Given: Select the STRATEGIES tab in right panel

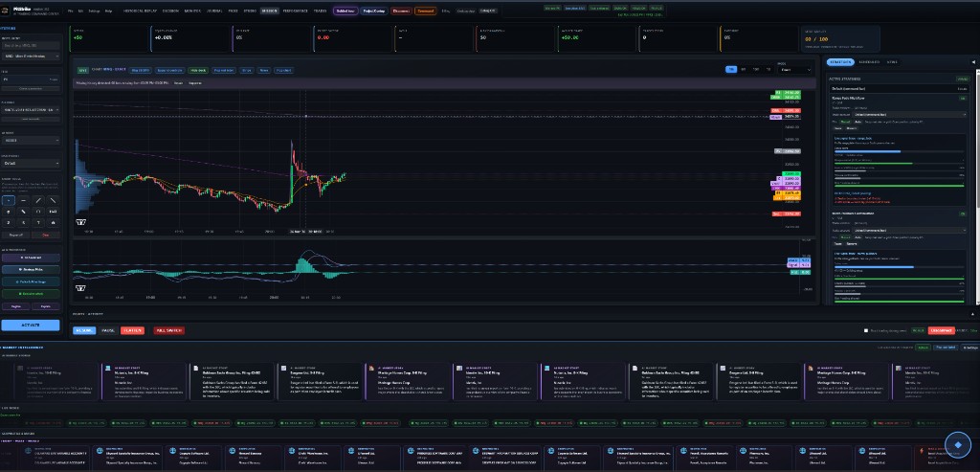Looking at the screenshot, I should (840, 62).
